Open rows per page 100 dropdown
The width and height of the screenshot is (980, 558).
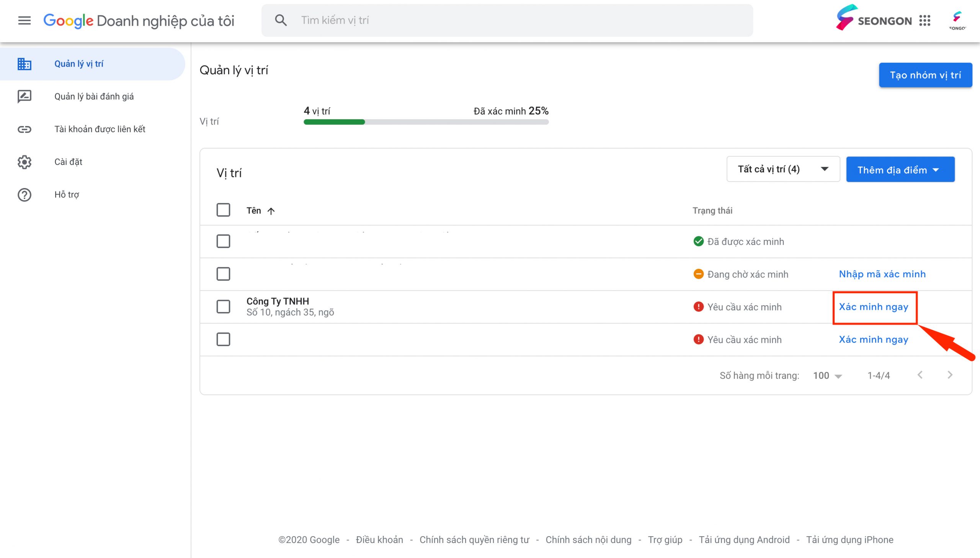828,376
